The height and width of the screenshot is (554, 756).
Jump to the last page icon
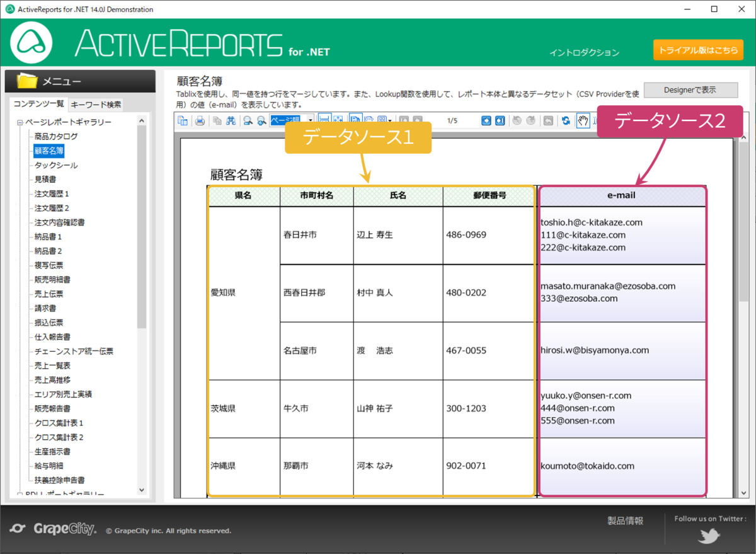pyautogui.click(x=500, y=120)
